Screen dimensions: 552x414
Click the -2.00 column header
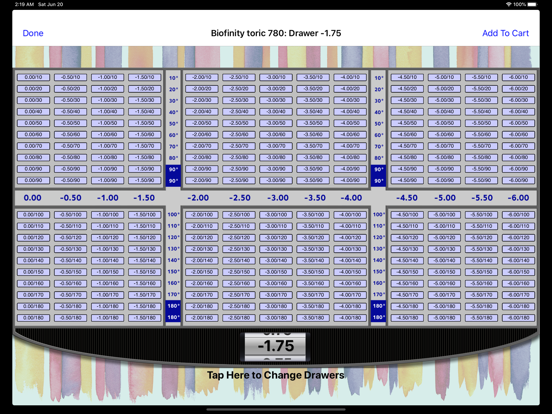click(198, 198)
